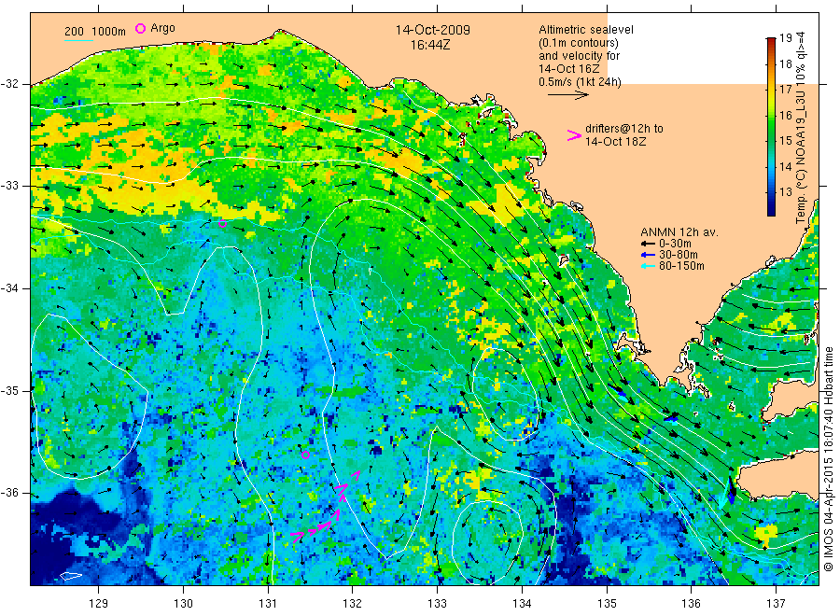This screenshot has width=840, height=616.
Task: Click the 'drifters@12h to' label
Action: [624, 129]
